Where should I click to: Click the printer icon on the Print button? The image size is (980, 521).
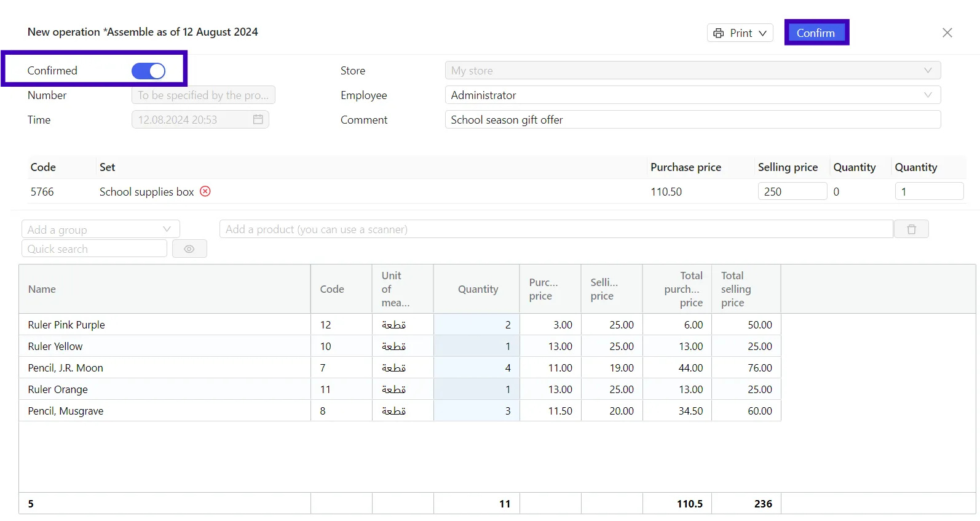[718, 33]
